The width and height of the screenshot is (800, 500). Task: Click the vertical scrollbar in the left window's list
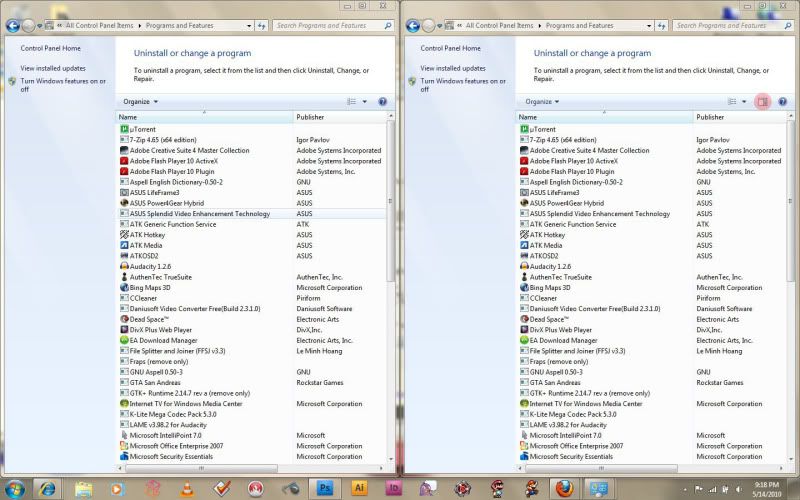(390, 201)
